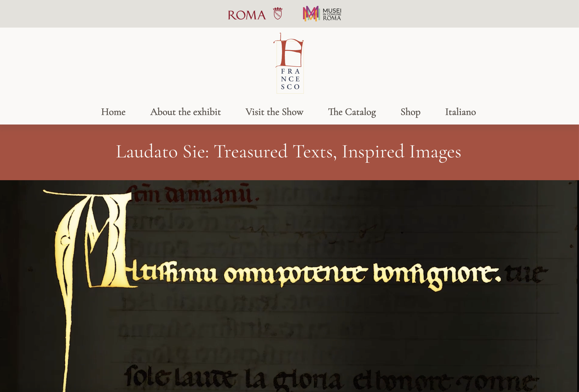The image size is (579, 392).
Task: Switch language to Italiano
Action: click(461, 112)
